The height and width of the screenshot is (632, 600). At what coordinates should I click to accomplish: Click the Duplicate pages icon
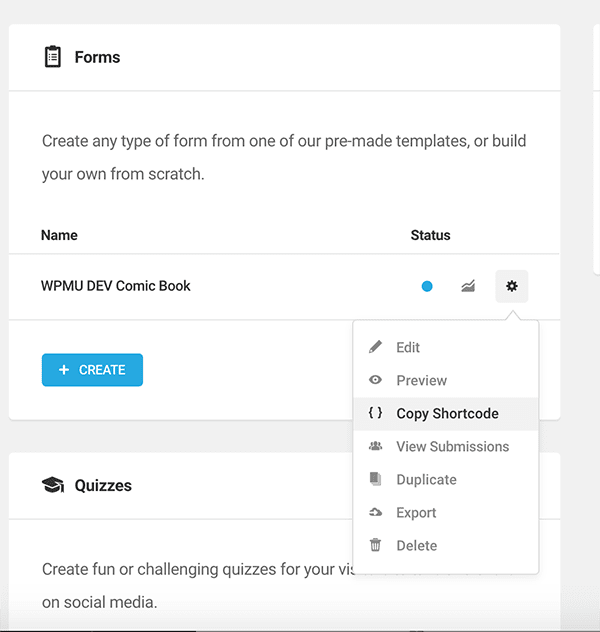[x=376, y=479]
